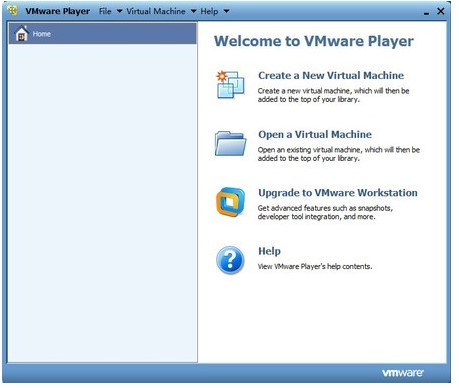Click the Help heading link in welcome pane
The image size is (459, 388).
(x=269, y=251)
